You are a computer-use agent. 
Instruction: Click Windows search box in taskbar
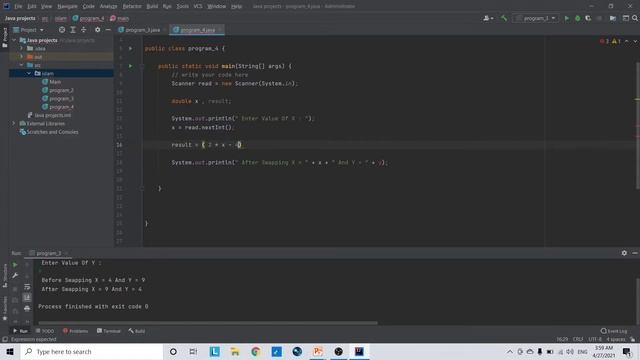[92, 351]
